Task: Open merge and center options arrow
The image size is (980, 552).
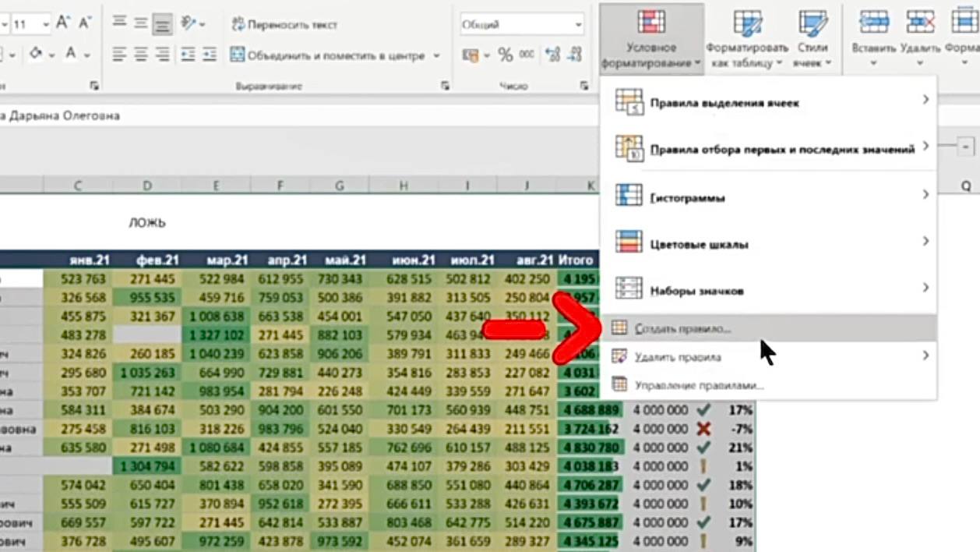Action: [436, 55]
